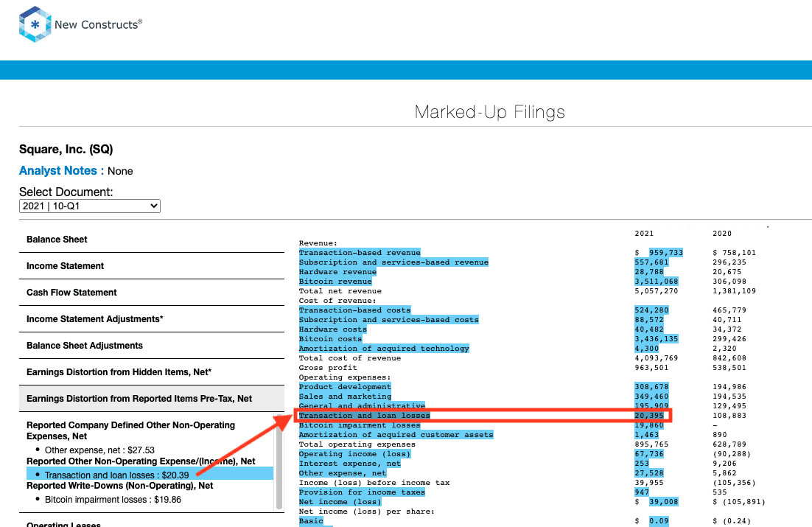Click highlighted value 20,395
Screen dimensions: 812x527
[x=649, y=416]
